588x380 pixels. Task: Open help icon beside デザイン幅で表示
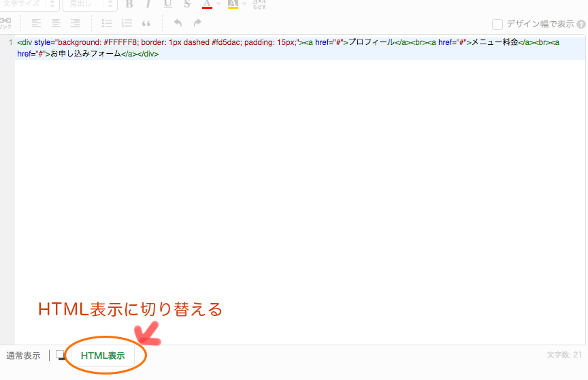(x=581, y=25)
